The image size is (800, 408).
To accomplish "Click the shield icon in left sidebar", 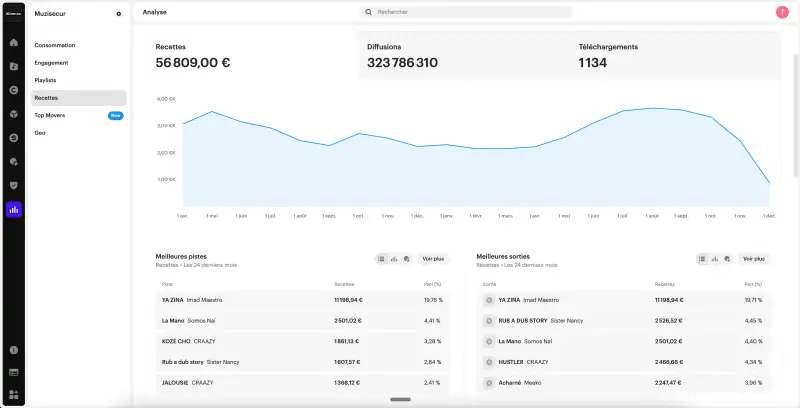I will pyautogui.click(x=14, y=185).
